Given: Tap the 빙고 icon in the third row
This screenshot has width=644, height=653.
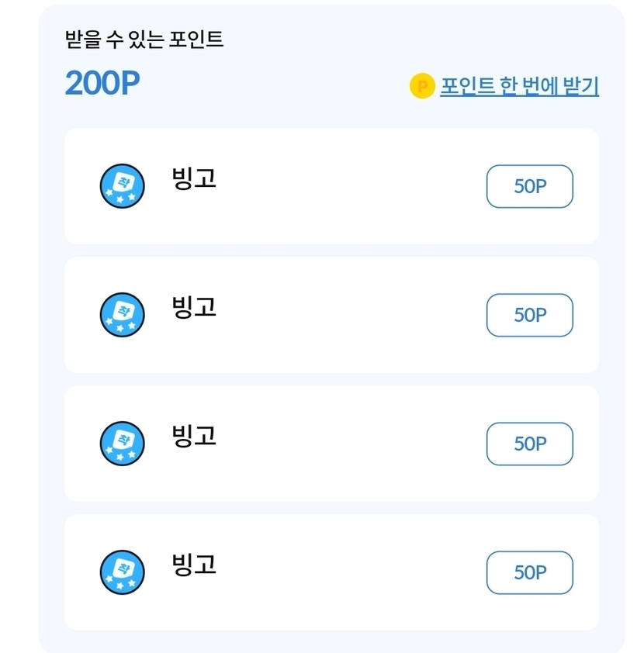Looking at the screenshot, I should point(123,444).
